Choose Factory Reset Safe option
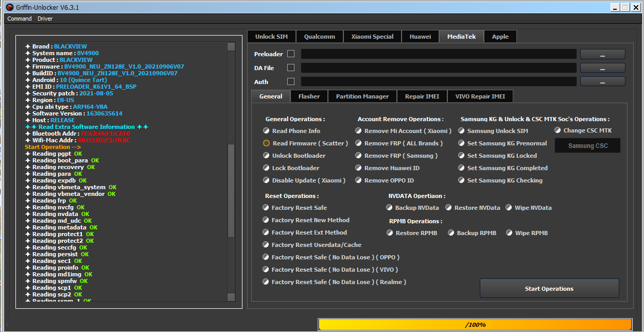644x332 pixels. point(266,208)
